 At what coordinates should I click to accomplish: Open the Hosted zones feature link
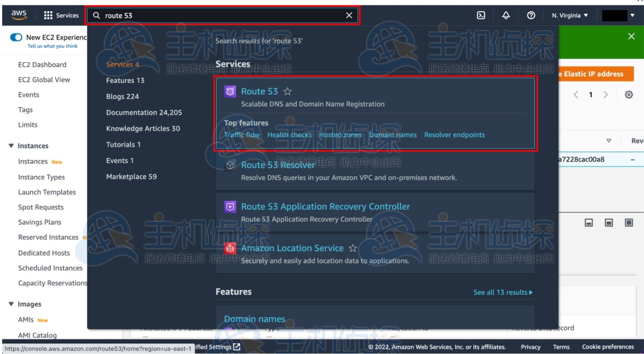[x=340, y=135]
